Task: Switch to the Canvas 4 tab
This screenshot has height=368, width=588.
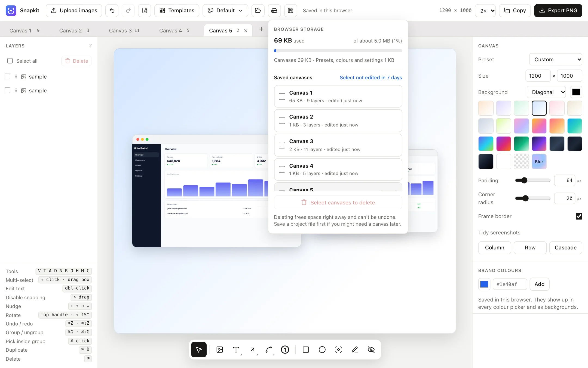Action: tap(174, 31)
